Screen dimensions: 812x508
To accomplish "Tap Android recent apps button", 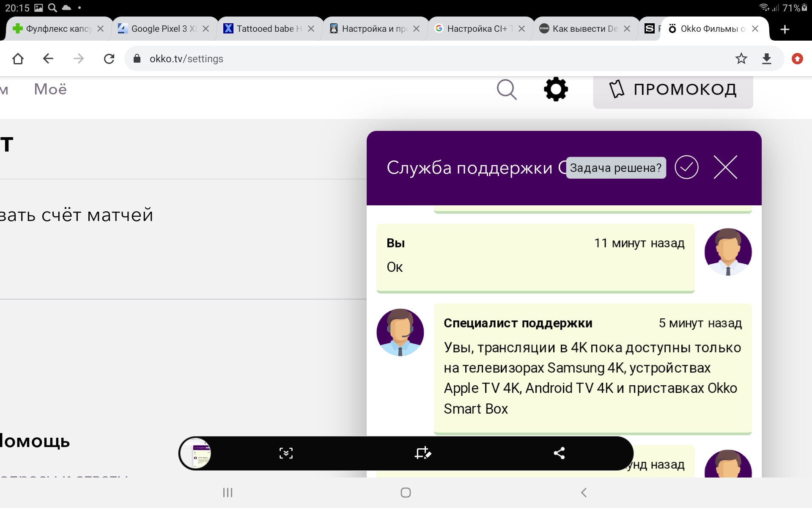I will point(228,492).
